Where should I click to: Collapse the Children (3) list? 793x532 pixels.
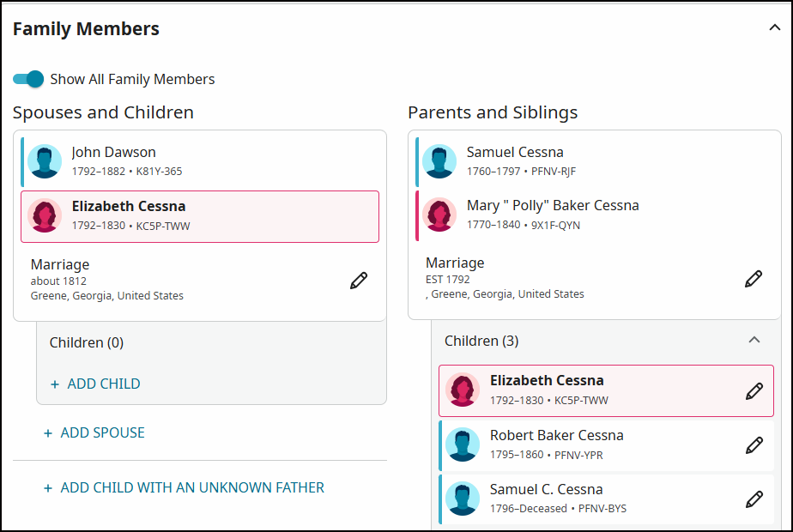tap(754, 340)
